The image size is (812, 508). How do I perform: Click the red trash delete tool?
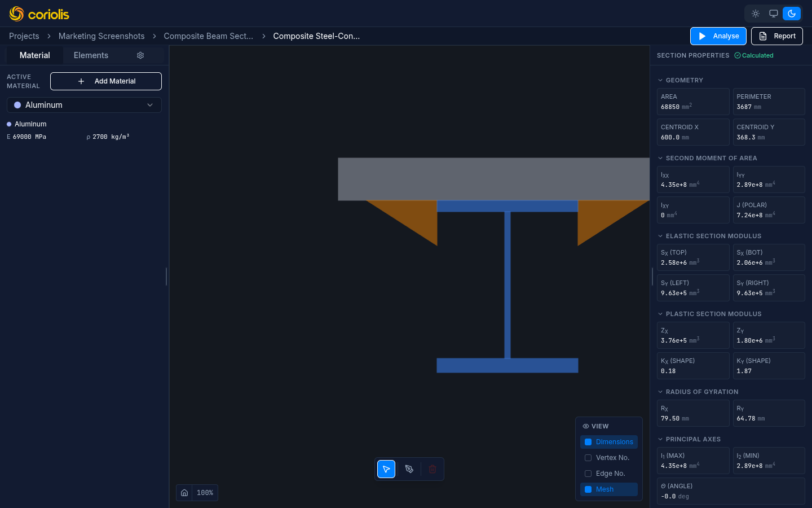coord(433,469)
